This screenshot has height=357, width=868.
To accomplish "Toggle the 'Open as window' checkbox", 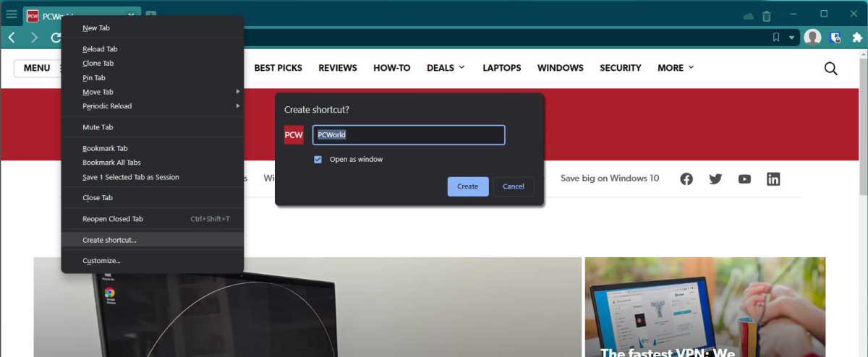I will [x=318, y=159].
